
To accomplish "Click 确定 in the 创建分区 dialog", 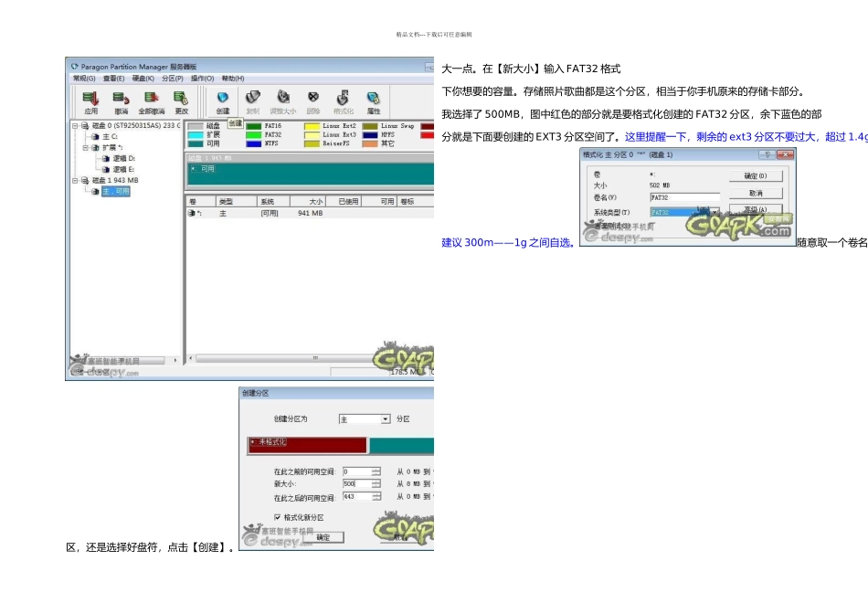I will 323,537.
